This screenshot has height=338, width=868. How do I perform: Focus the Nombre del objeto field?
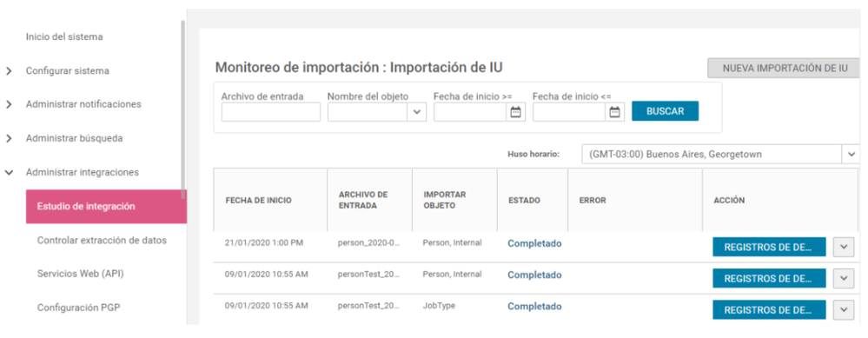[368, 112]
